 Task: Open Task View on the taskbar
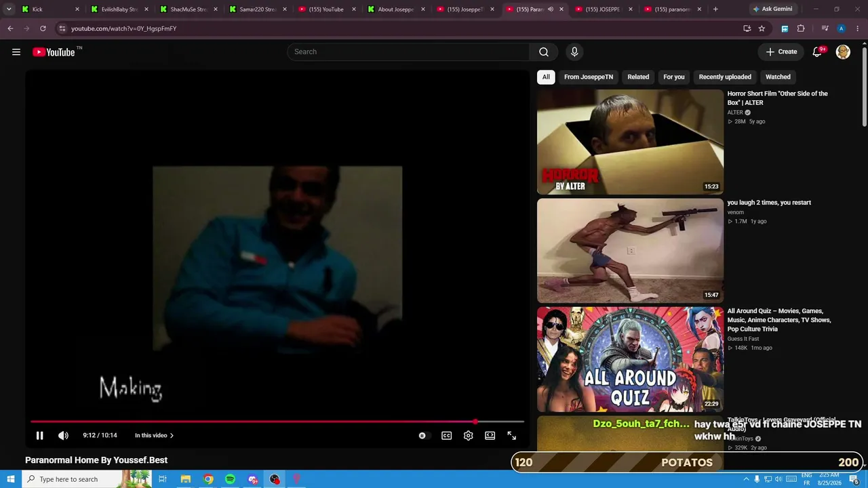163,479
